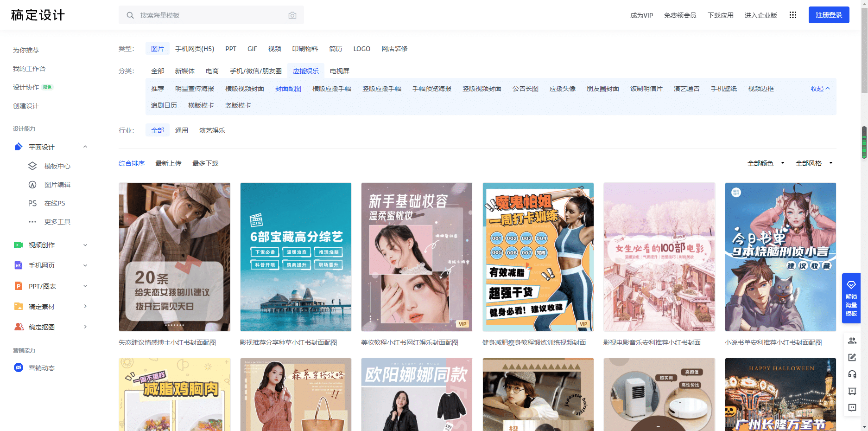Click the 图片编辑 icon

[32, 185]
